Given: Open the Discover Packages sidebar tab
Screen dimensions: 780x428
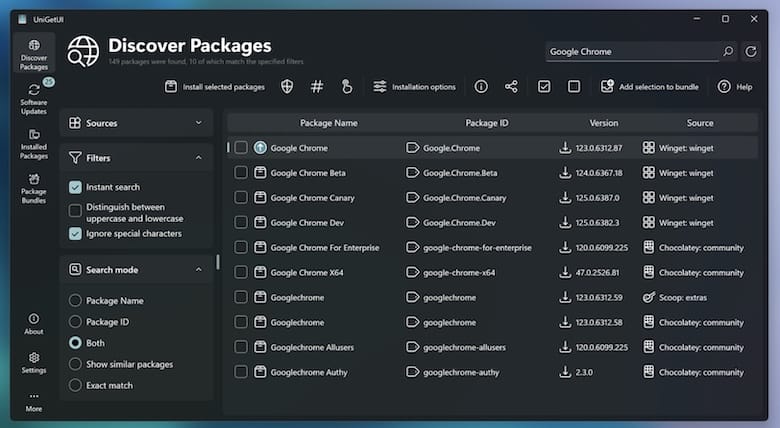Looking at the screenshot, I should [34, 53].
